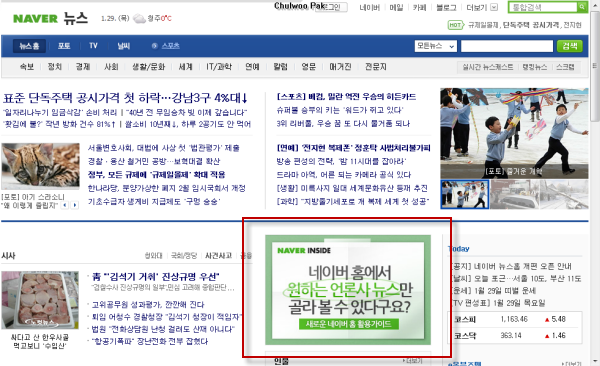Open article 정부, 모든 규제에 '규제일몰제' 확대 적용
The width and height of the screenshot is (600, 366).
[x=157, y=175]
